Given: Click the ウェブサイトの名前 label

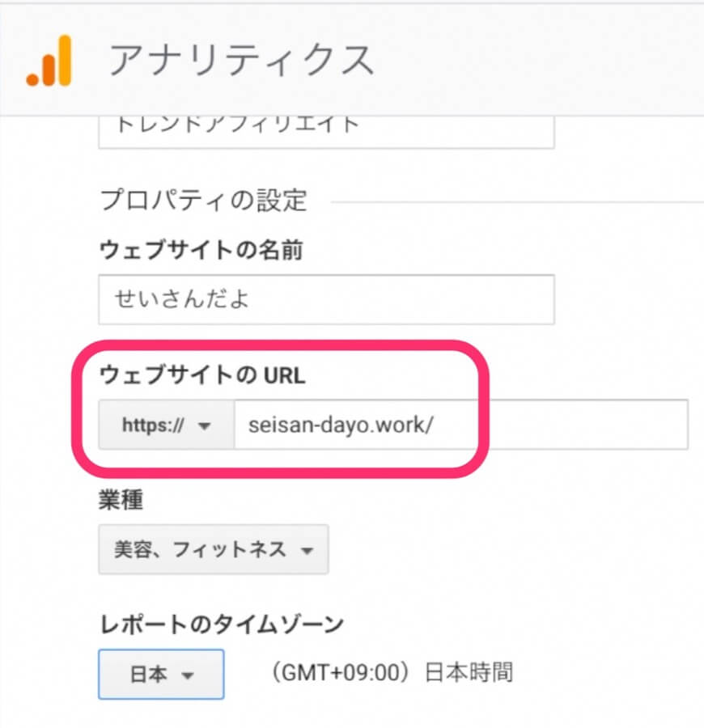Looking at the screenshot, I should [201, 251].
